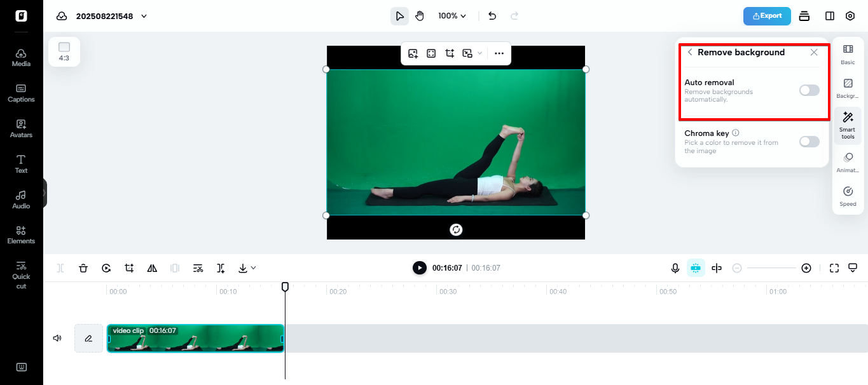Open the Avatars panel
868x385 pixels.
tap(21, 128)
